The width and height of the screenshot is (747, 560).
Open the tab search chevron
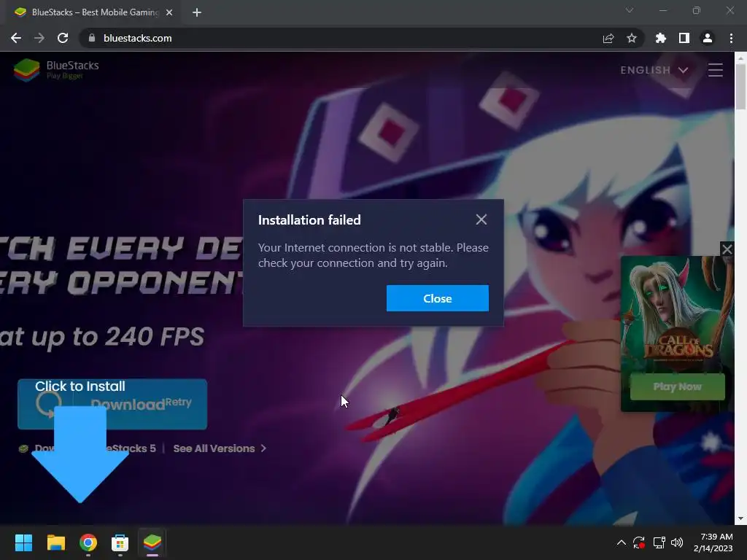[630, 10]
